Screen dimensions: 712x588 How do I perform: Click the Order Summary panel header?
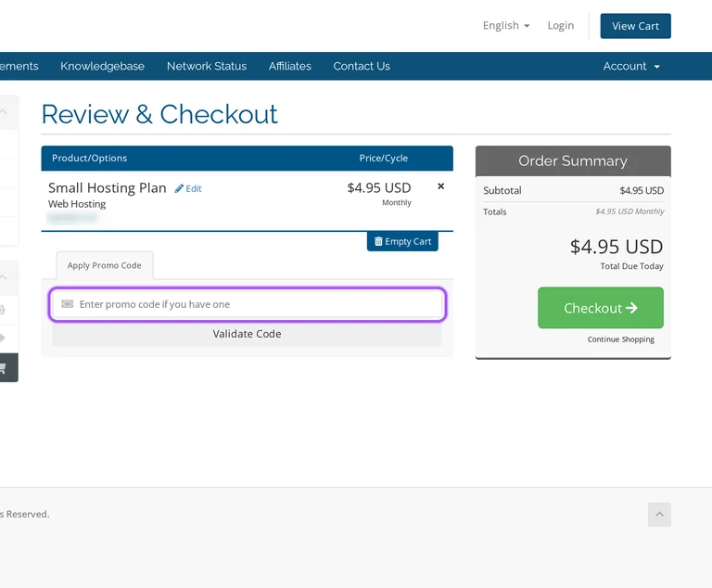[573, 160]
